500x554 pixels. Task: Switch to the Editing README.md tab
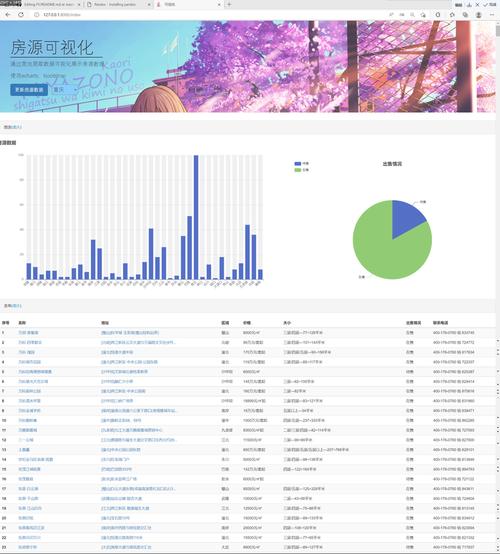[49, 5]
